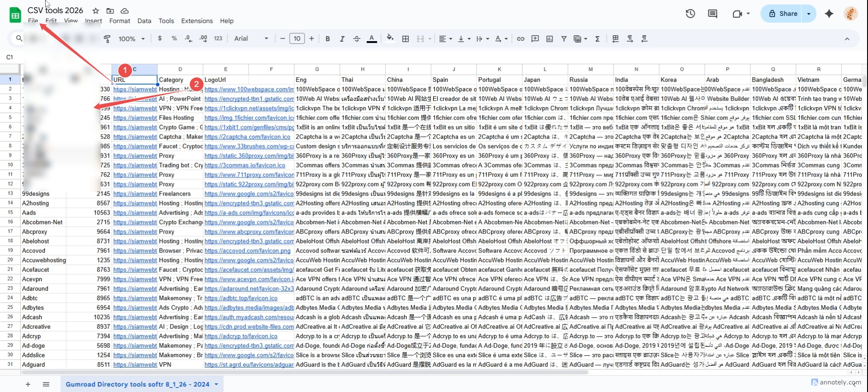Open the text color picker

click(372, 38)
